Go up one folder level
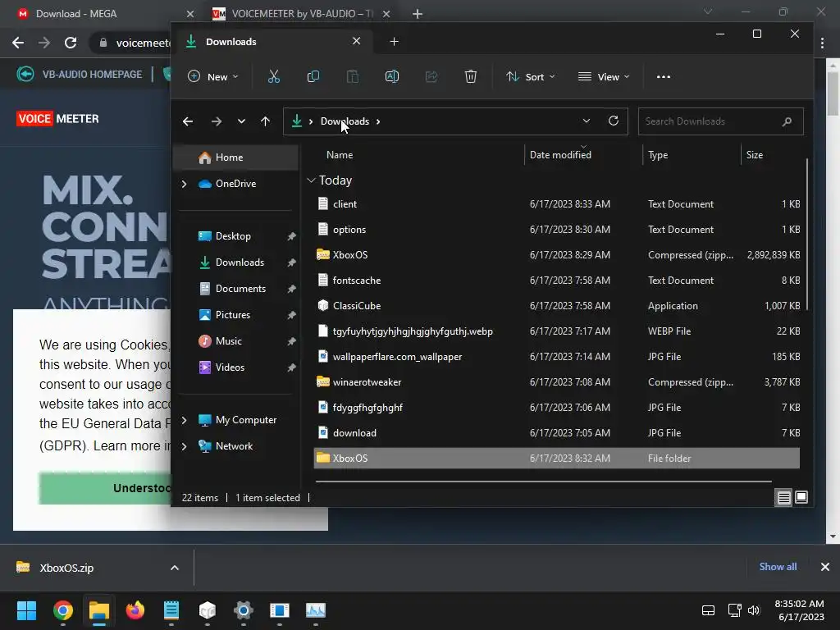Screen dimensions: 840x630 point(265,121)
